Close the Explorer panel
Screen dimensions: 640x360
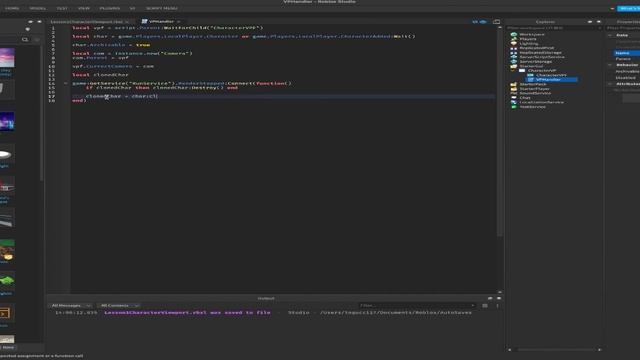tap(599, 22)
